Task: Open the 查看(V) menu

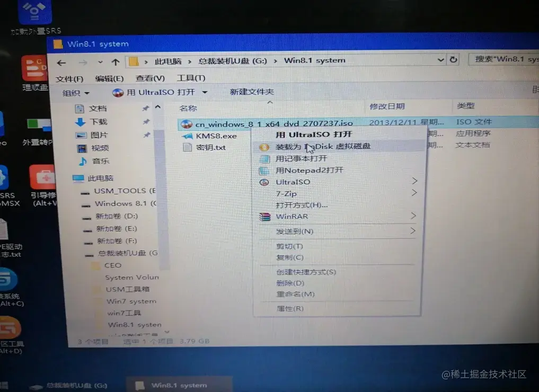Action: point(150,78)
